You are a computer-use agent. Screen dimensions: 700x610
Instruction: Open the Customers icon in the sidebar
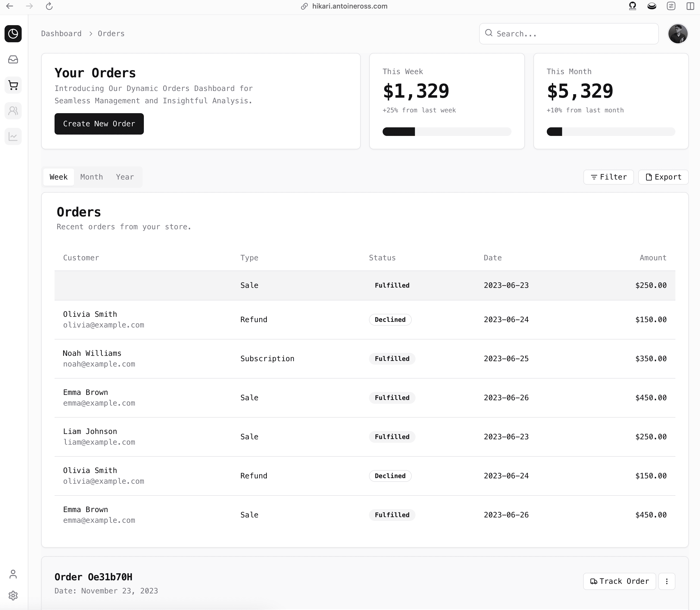(x=13, y=111)
